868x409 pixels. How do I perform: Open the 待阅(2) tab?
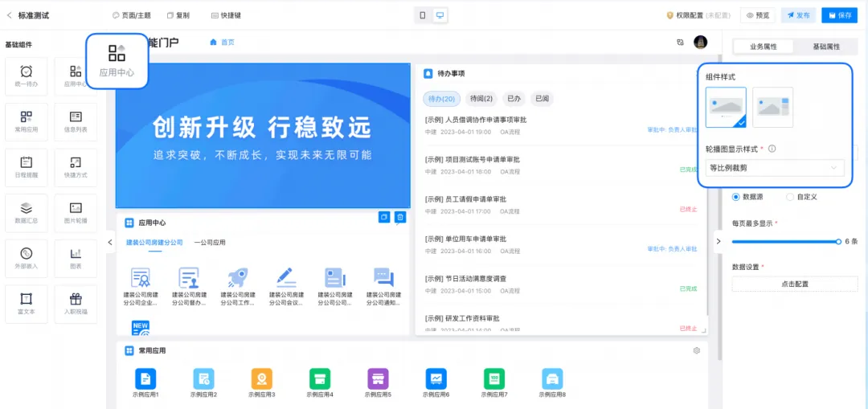(x=481, y=99)
